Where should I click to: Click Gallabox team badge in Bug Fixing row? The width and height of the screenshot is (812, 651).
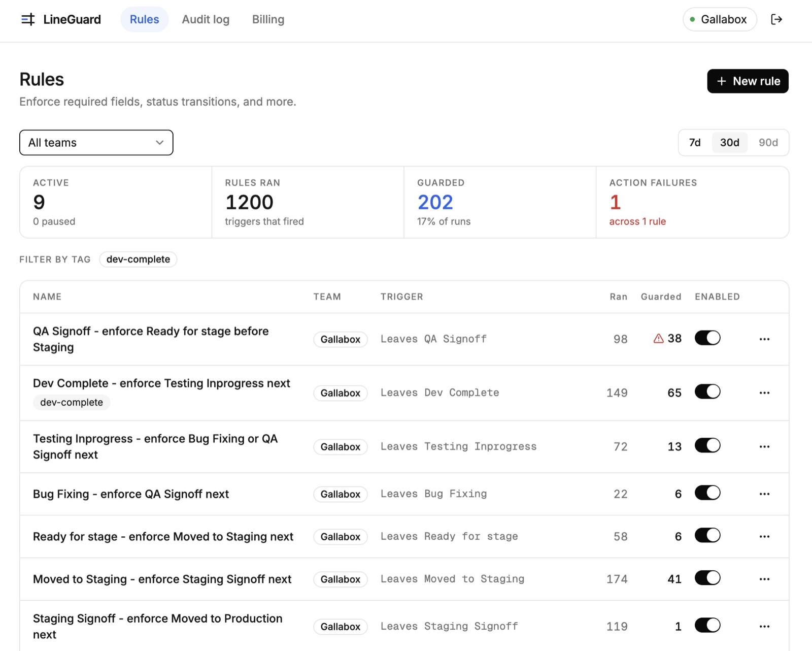click(340, 494)
